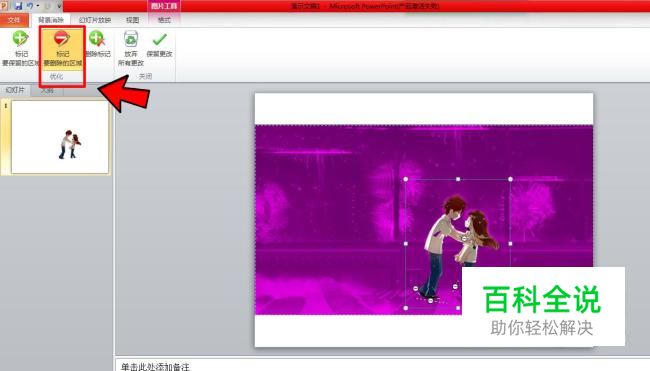Select Mark Areas to Remove tool
Screen dimensions: 650x371
(x=63, y=48)
